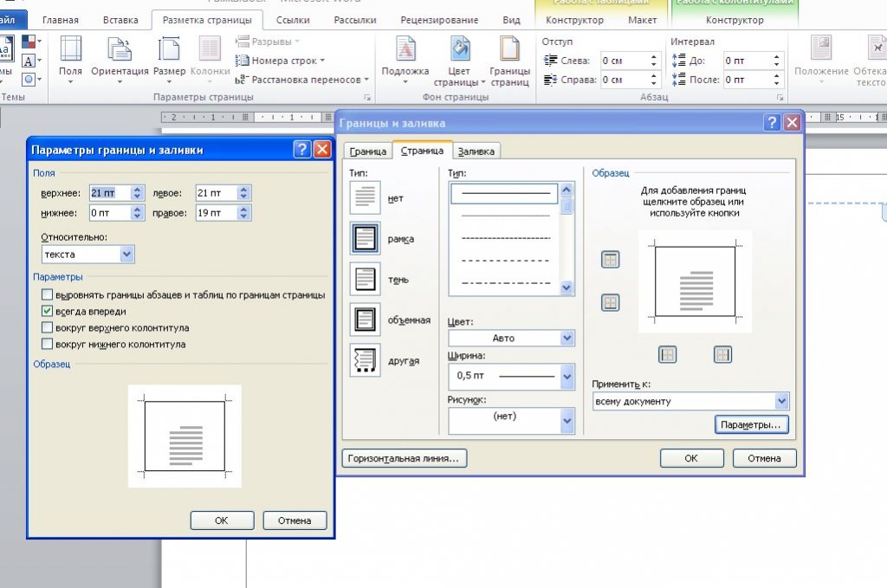Screen dimensions: 887x588
Task: Click the Горизонтальная линия... button
Action: [x=405, y=458]
